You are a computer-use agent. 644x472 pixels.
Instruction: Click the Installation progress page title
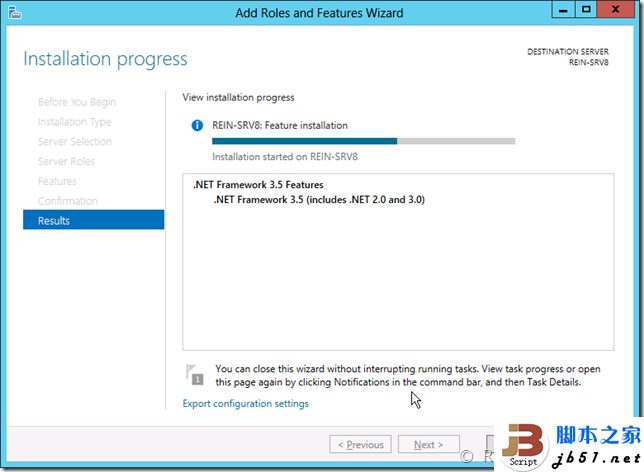105,59
